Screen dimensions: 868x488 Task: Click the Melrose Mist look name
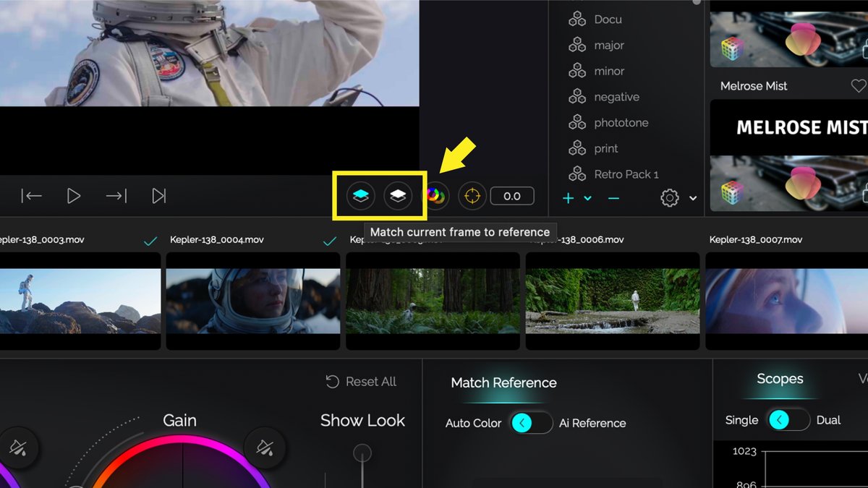coord(754,86)
